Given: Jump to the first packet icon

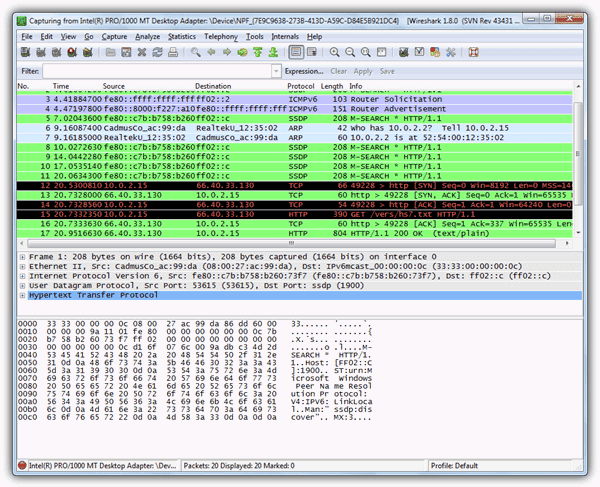Looking at the screenshot, I should (258, 52).
